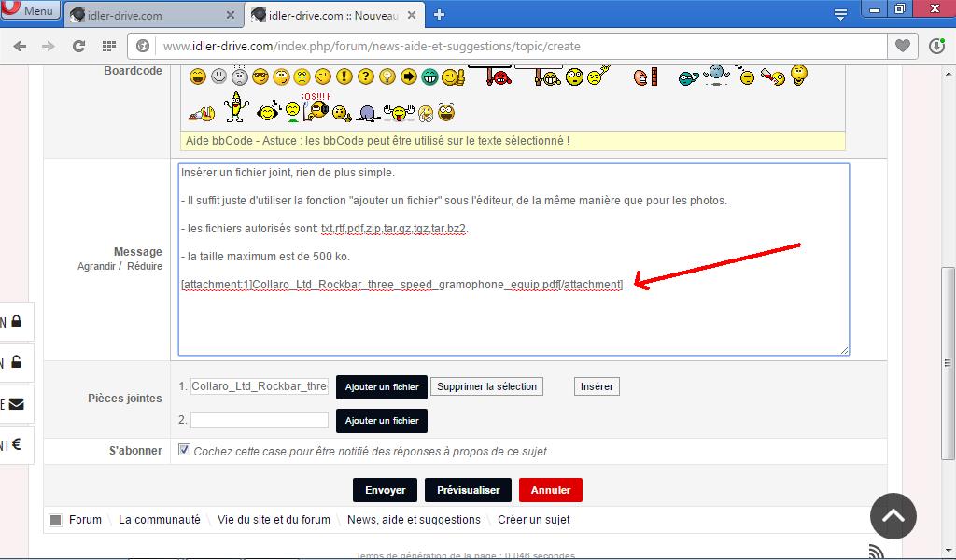Reload the current page
Viewport: 956px width, 560px height.
pos(78,46)
